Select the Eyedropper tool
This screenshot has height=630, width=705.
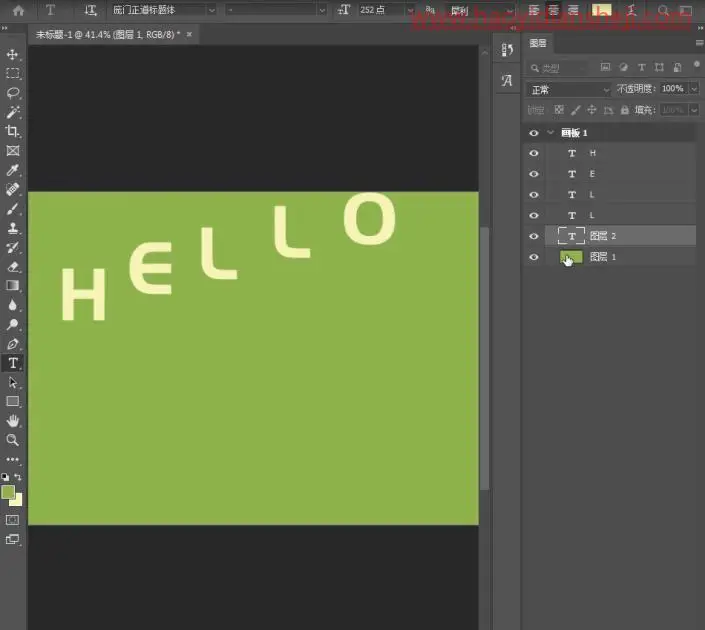tap(13, 170)
